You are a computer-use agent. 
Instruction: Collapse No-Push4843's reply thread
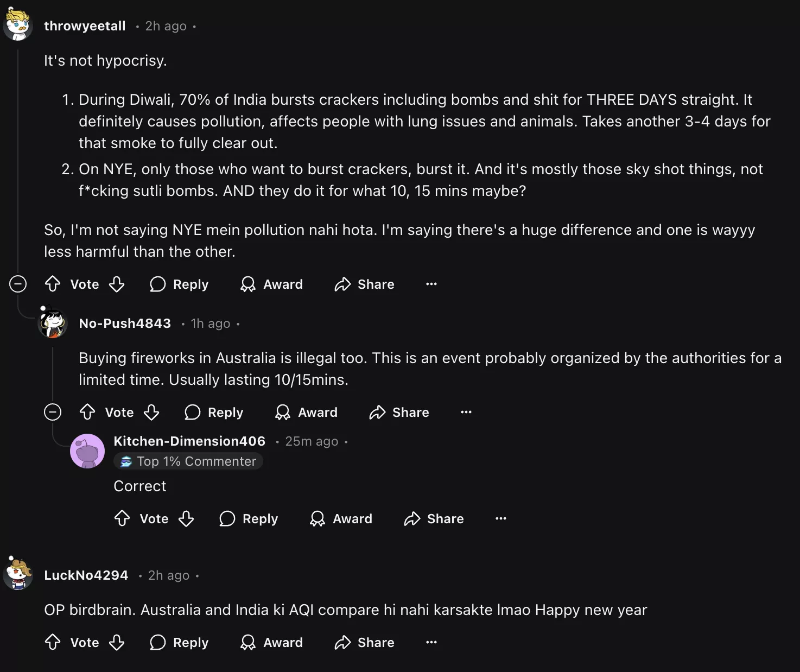[53, 412]
